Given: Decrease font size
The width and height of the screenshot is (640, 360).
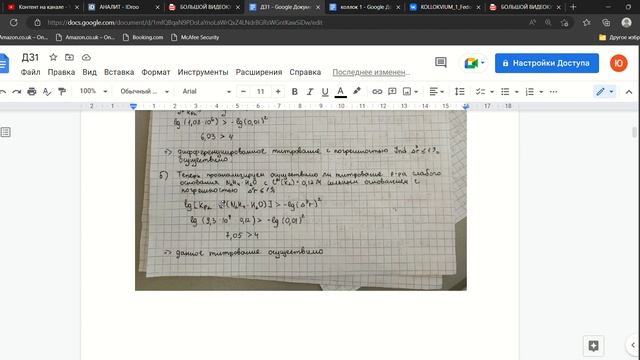Looking at the screenshot, I should click(244, 92).
